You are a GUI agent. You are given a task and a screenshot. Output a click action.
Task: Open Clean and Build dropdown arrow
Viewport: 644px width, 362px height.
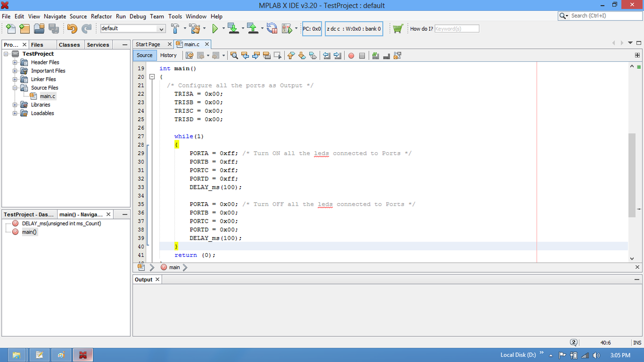point(204,28)
